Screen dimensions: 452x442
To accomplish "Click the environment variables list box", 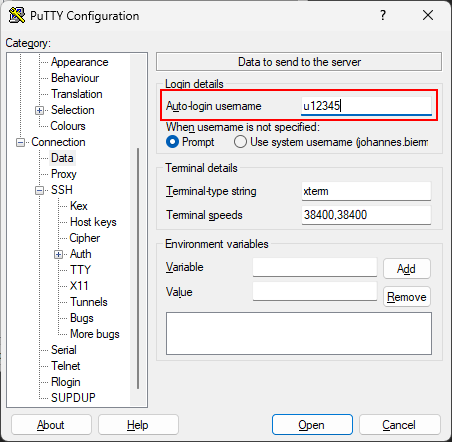I will tap(299, 334).
